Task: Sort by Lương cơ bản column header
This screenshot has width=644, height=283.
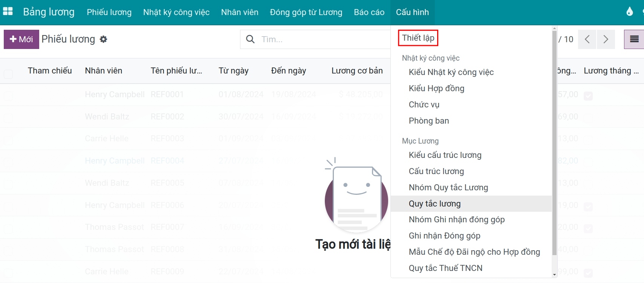Action: [x=357, y=71]
